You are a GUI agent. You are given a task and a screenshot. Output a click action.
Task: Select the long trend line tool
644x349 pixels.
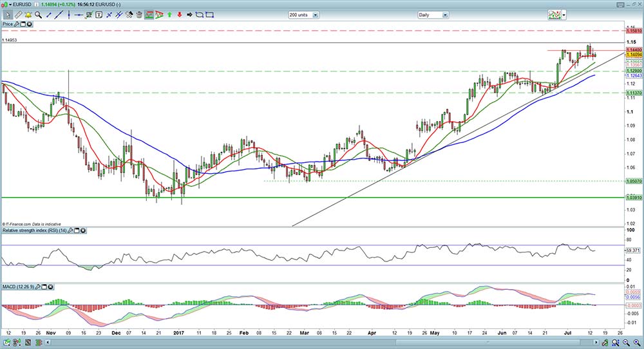point(59,15)
